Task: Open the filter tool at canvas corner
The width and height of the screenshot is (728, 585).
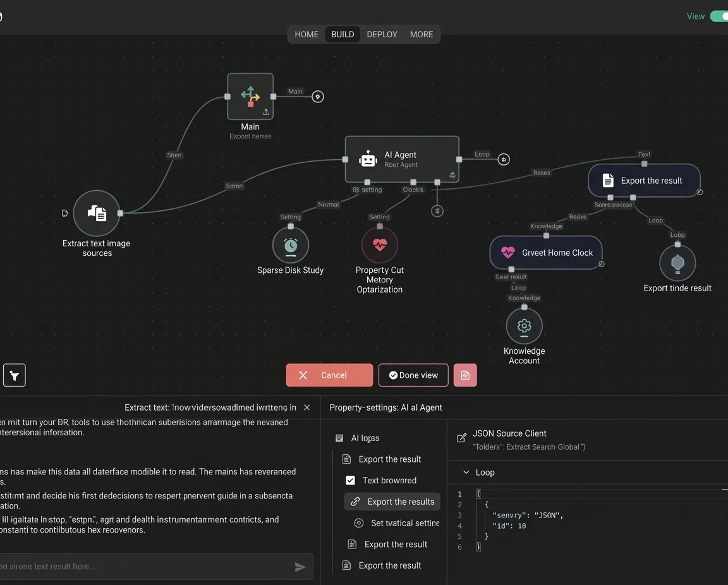Action: coord(15,375)
